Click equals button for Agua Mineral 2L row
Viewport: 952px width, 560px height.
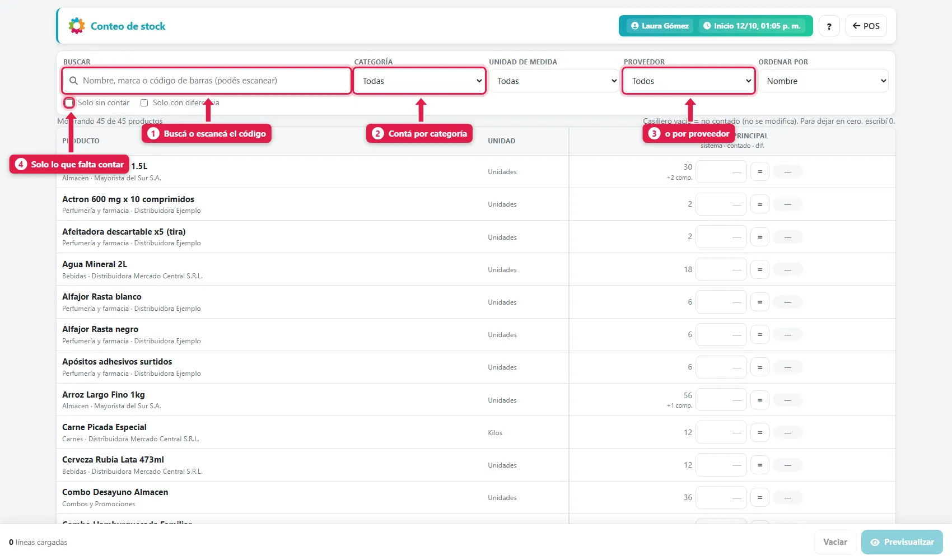pyautogui.click(x=759, y=269)
